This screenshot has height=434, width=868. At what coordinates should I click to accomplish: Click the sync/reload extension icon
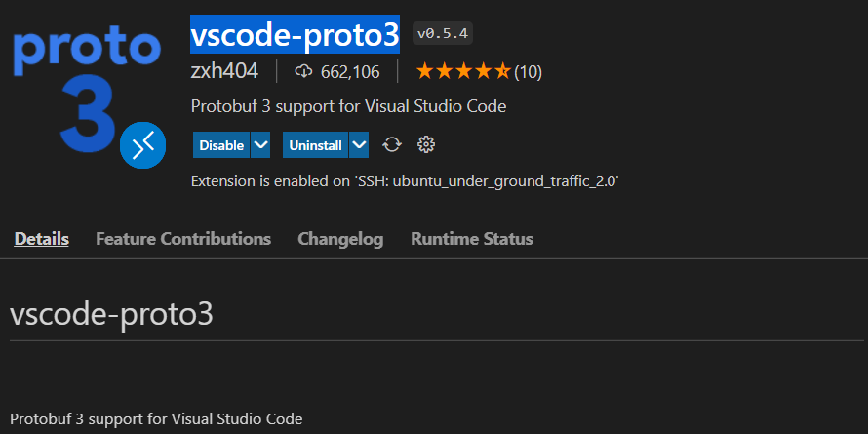(x=392, y=145)
